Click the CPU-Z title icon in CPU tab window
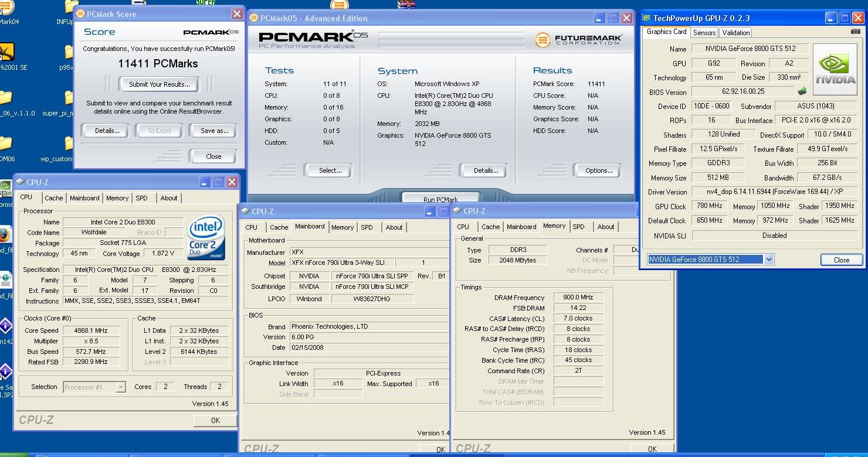This screenshot has height=457, width=868. pyautogui.click(x=20, y=182)
